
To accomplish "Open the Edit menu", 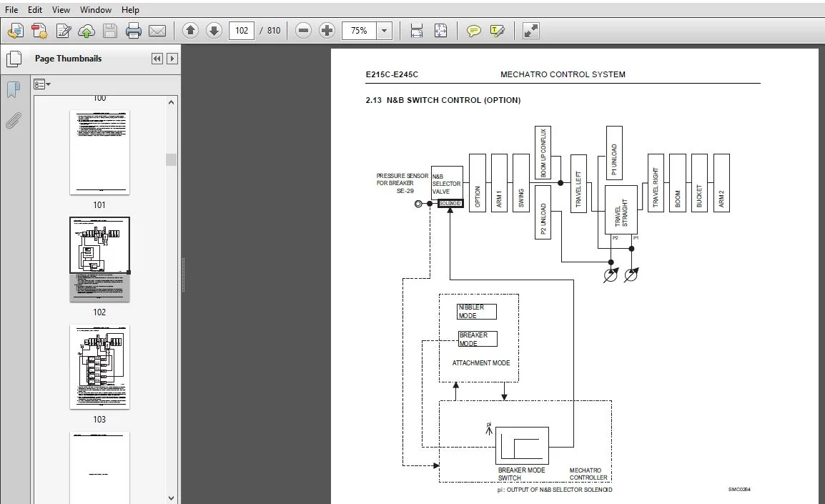I will [35, 9].
